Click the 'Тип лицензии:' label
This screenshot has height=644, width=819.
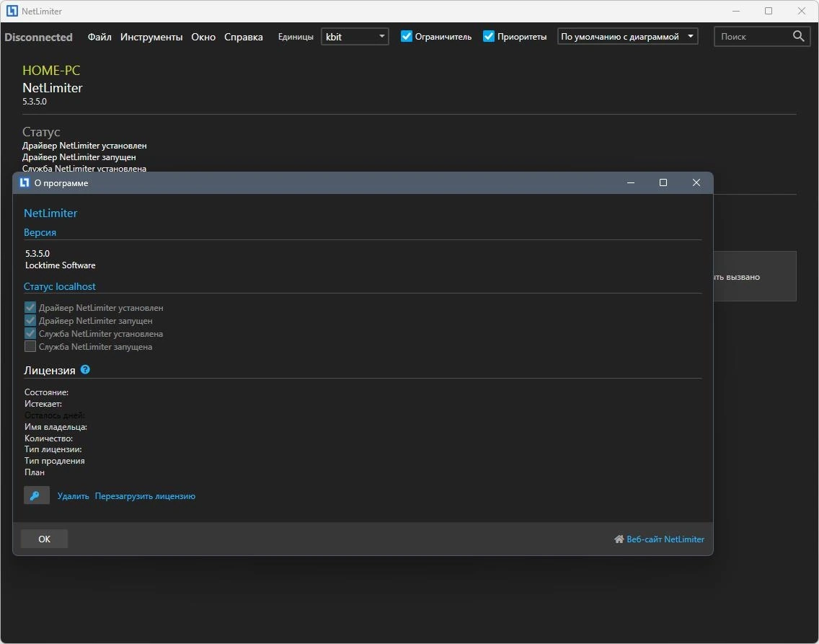click(53, 449)
